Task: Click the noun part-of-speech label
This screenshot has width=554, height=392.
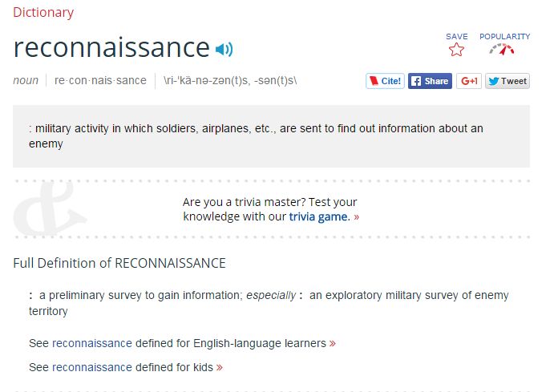Action: [26, 80]
